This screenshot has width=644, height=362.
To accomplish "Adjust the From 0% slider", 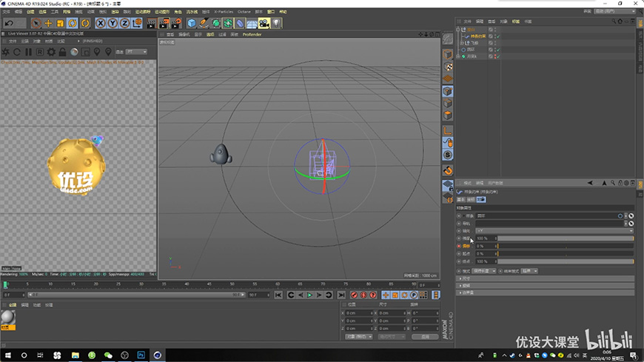I will (x=566, y=254).
